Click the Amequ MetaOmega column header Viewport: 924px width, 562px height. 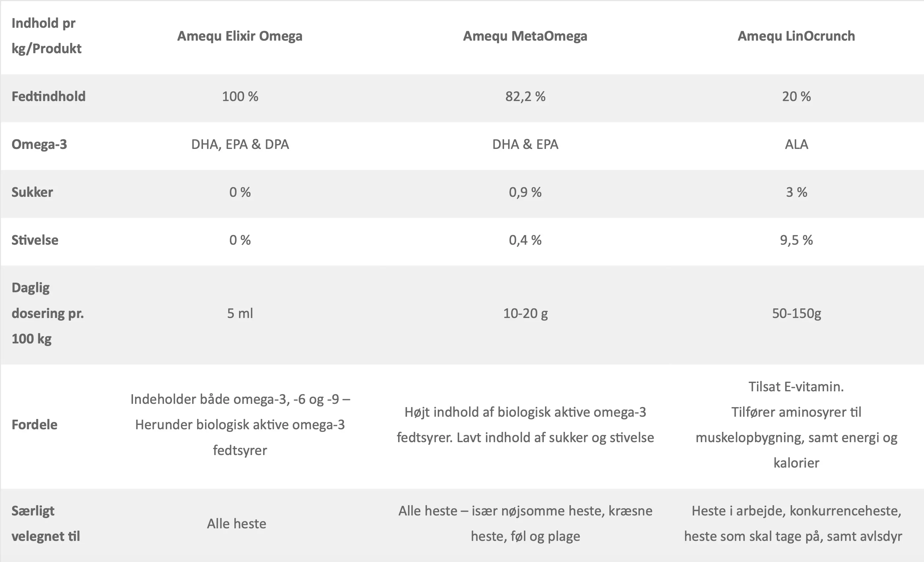point(525,36)
